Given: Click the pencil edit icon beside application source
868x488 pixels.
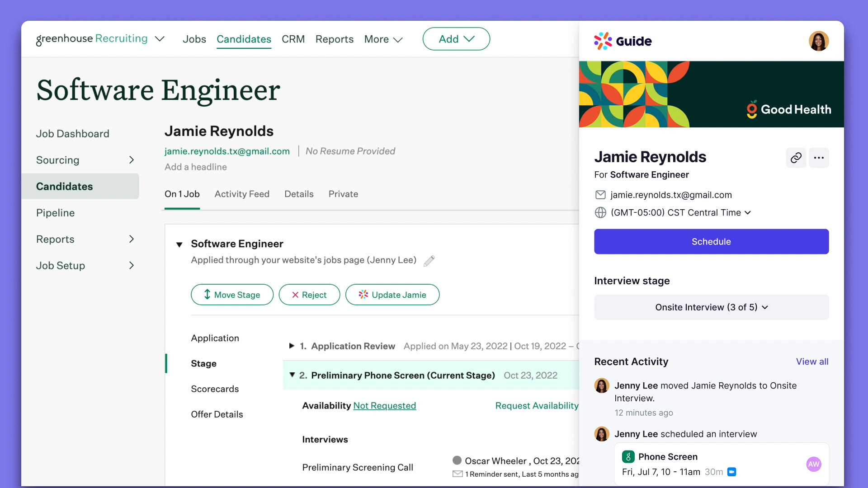Looking at the screenshot, I should point(429,261).
